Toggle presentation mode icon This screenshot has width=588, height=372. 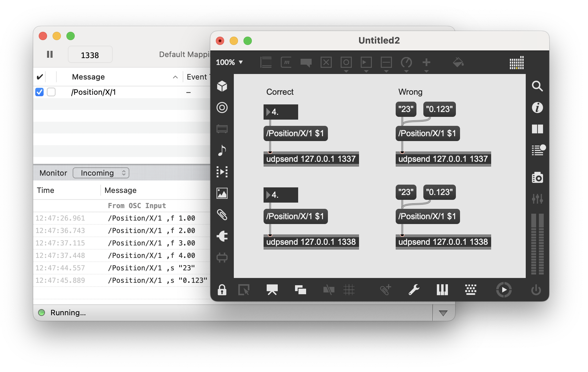[272, 290]
